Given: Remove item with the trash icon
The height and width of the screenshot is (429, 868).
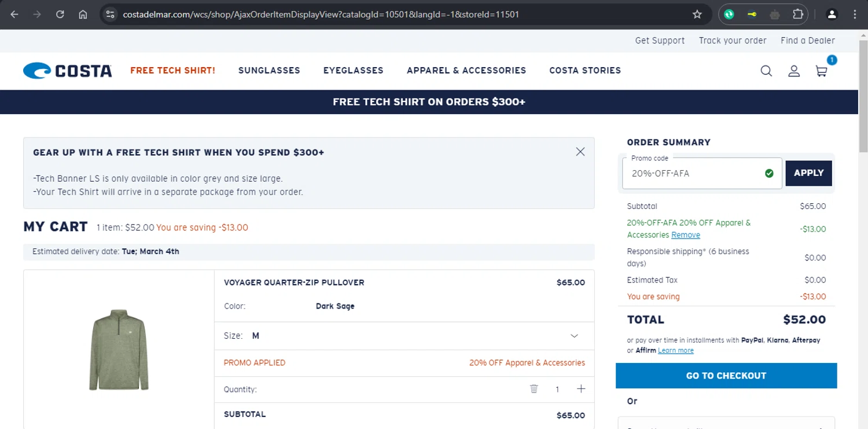Looking at the screenshot, I should [x=534, y=389].
